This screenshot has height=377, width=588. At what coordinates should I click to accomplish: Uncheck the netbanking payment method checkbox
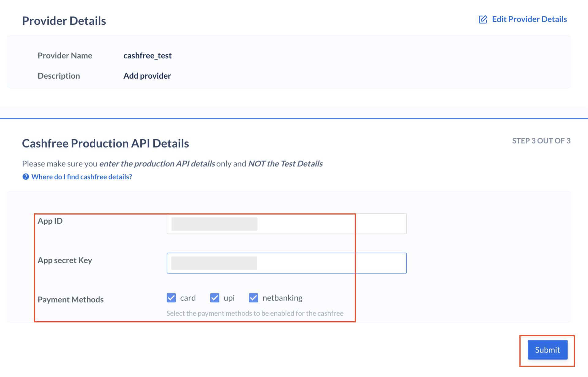pyautogui.click(x=254, y=298)
